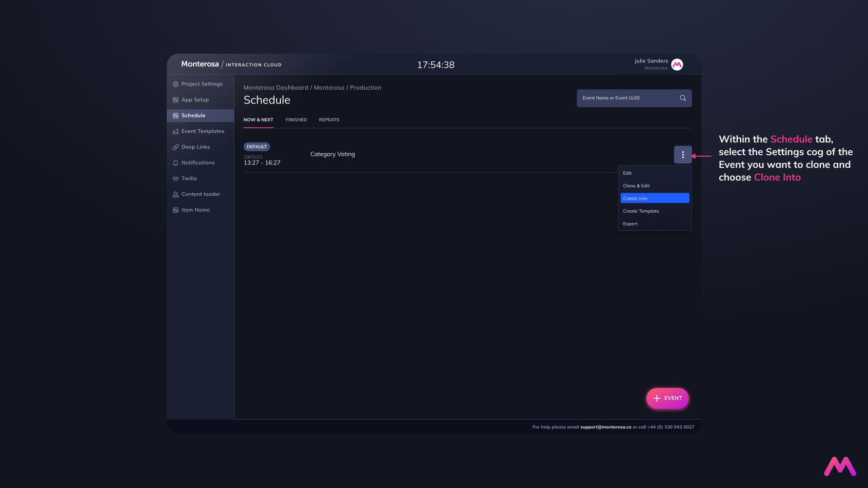868x488 pixels.
Task: Switch to the Finished tab
Action: pos(296,120)
